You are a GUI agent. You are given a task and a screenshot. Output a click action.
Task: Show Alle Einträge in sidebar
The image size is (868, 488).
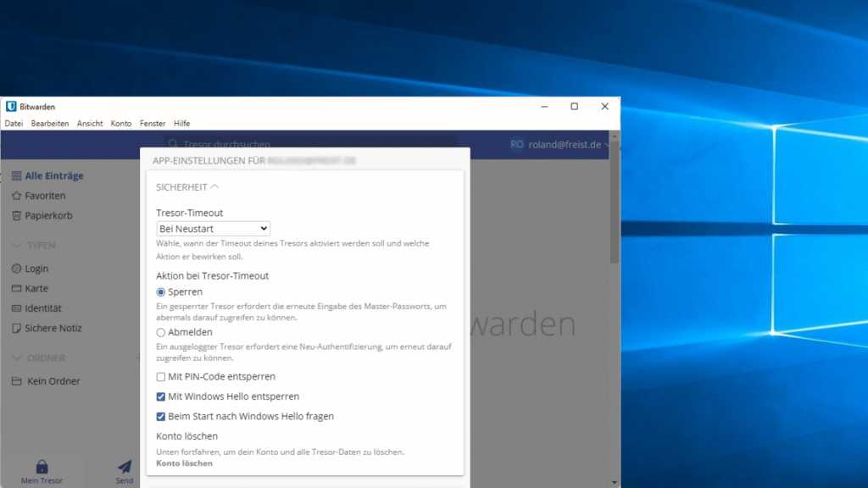point(54,176)
